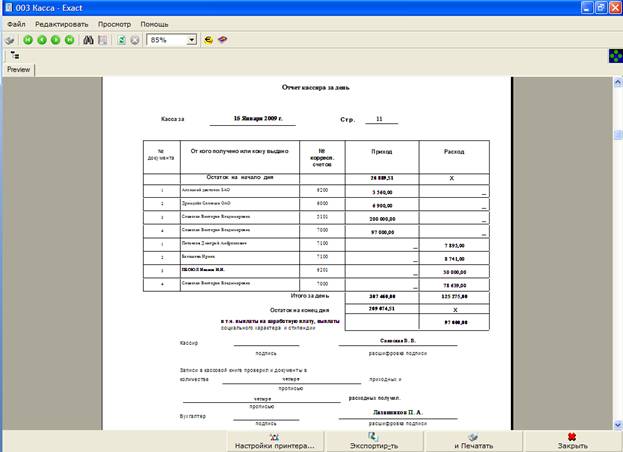Click the page number 11 value
The width and height of the screenshot is (623, 452).
pyautogui.click(x=379, y=119)
